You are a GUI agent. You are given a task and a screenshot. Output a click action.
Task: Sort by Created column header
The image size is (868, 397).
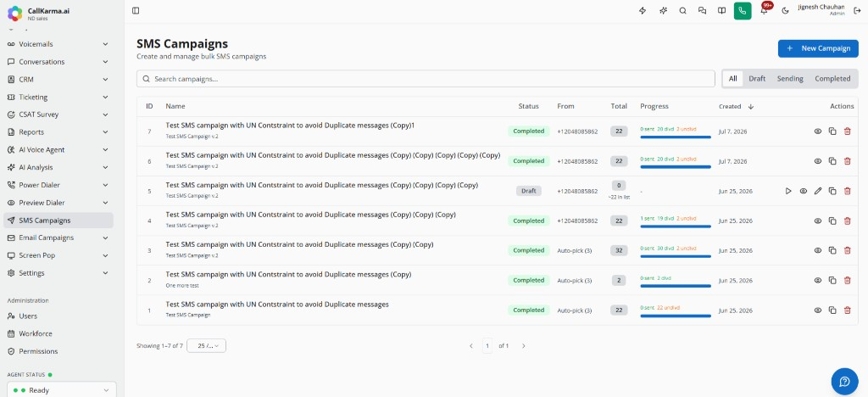(x=736, y=106)
